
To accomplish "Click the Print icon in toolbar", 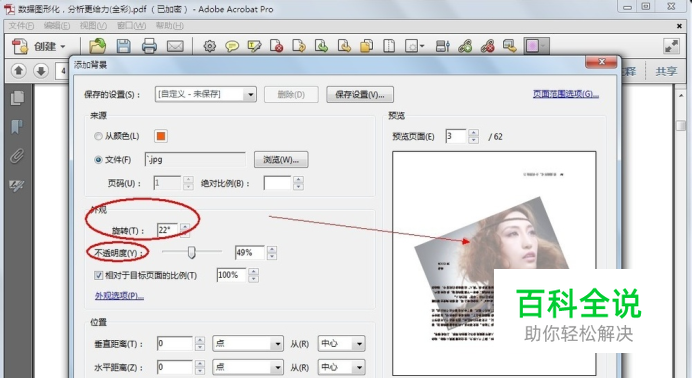I will coord(149,46).
